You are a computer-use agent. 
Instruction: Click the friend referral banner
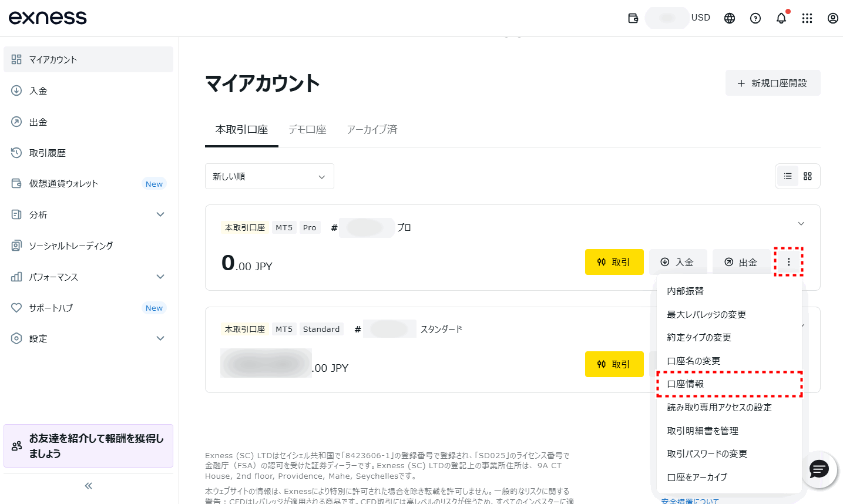click(x=88, y=446)
